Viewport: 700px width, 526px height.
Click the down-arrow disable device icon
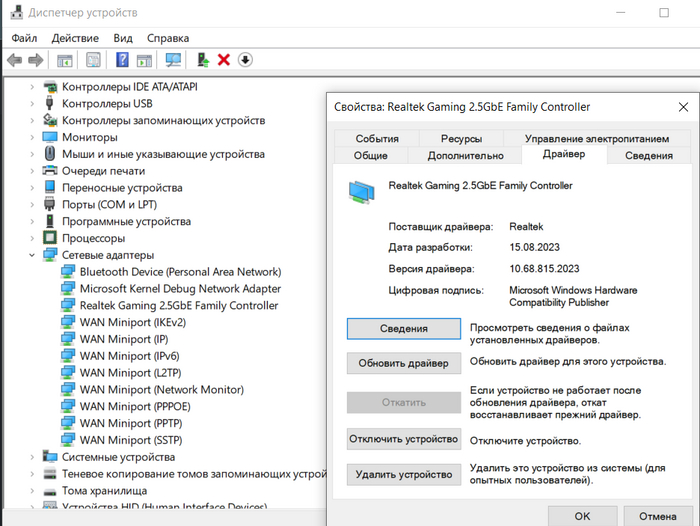(245, 60)
